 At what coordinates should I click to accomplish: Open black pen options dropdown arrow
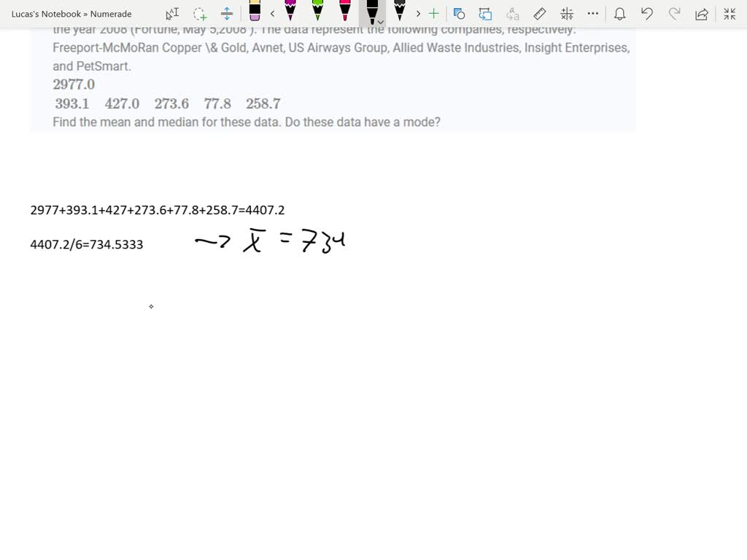(380, 22)
